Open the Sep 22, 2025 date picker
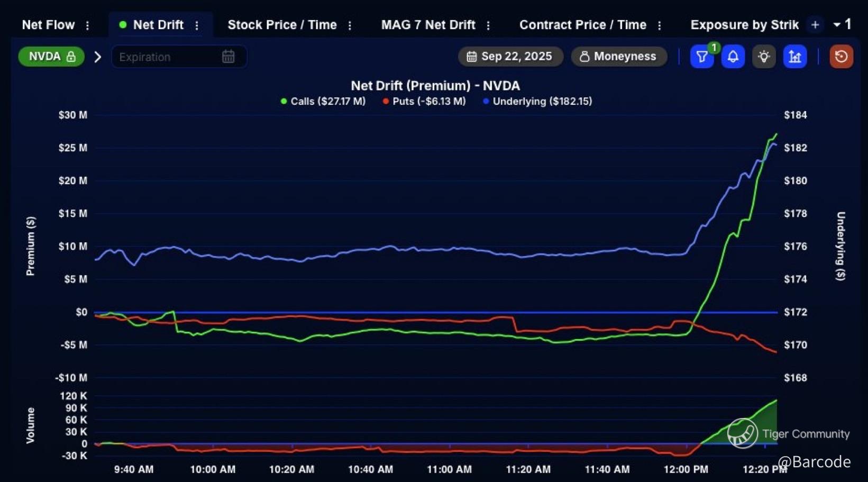Image resolution: width=868 pixels, height=482 pixels. (510, 57)
